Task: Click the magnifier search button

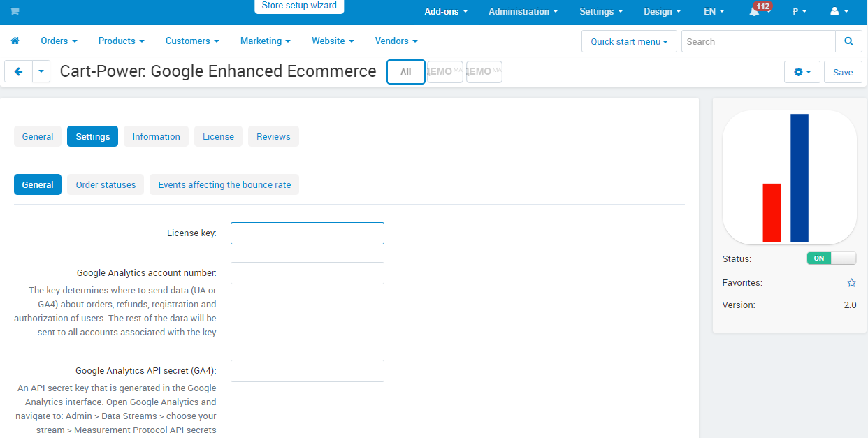Action: (x=848, y=41)
